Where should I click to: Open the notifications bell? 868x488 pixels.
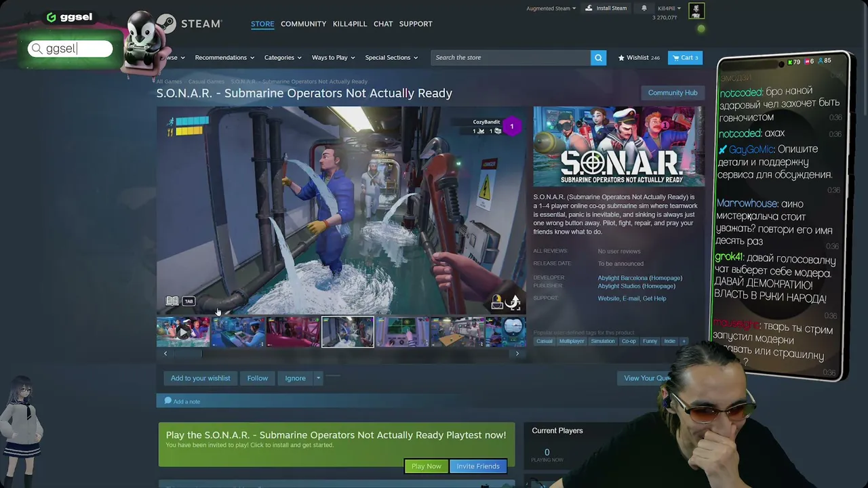coord(644,8)
